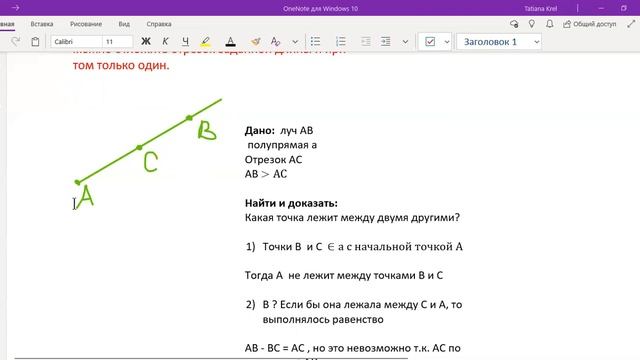Click the heading 'Найти и доказать:'
The image size is (640, 360).
(291, 203)
